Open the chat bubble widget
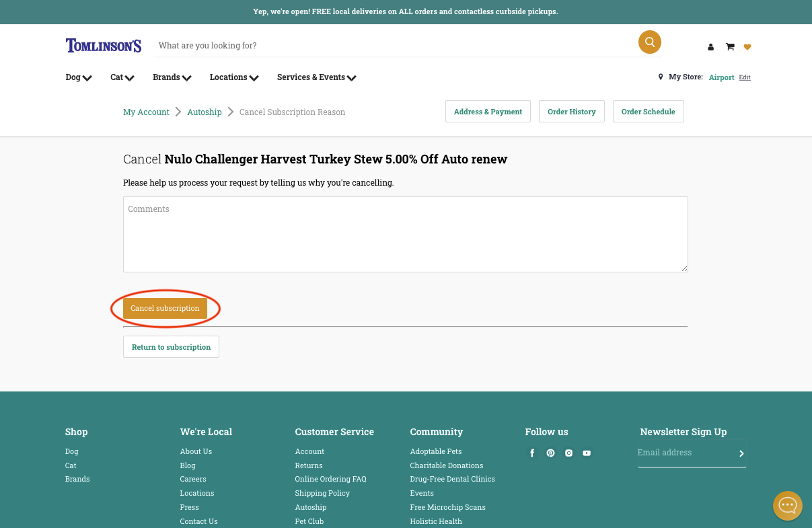This screenshot has height=528, width=812. click(x=788, y=506)
